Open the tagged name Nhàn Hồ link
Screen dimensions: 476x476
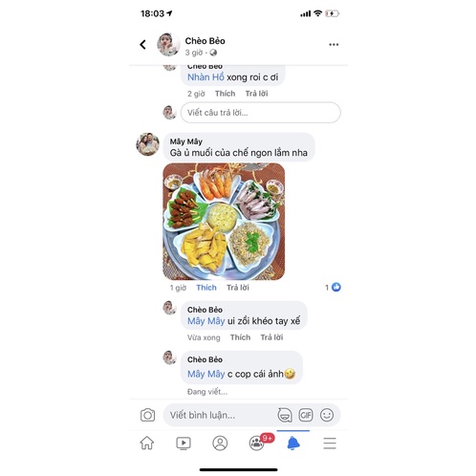tap(206, 77)
